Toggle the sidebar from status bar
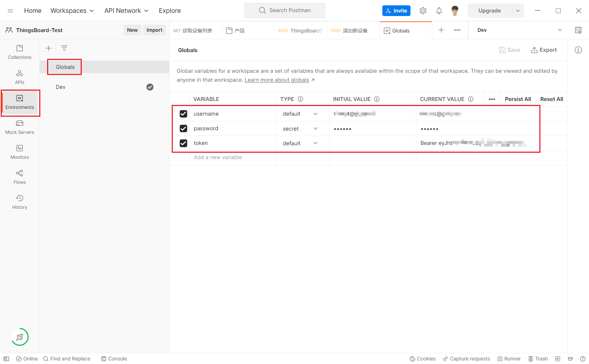589x364 pixels. point(6,359)
